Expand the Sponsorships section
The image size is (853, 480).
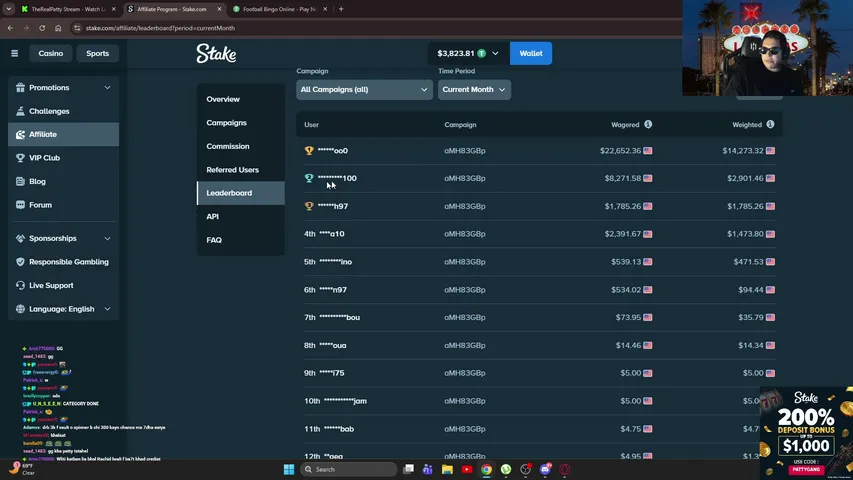coord(107,238)
